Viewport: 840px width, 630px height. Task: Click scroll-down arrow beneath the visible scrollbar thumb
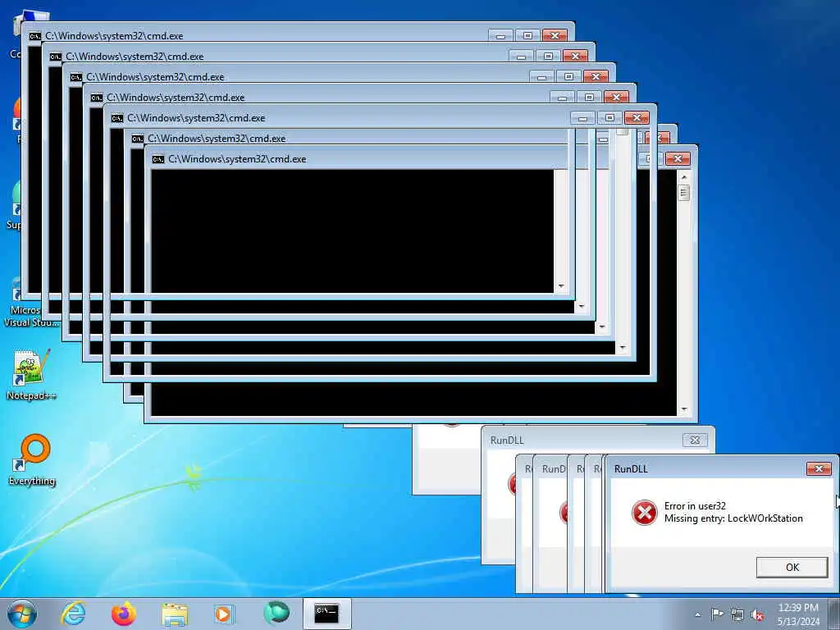(x=684, y=409)
